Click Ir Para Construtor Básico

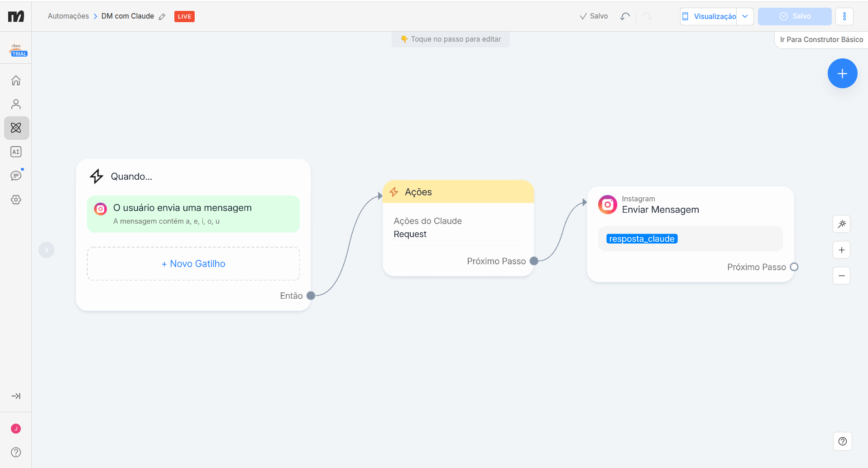[x=821, y=39]
